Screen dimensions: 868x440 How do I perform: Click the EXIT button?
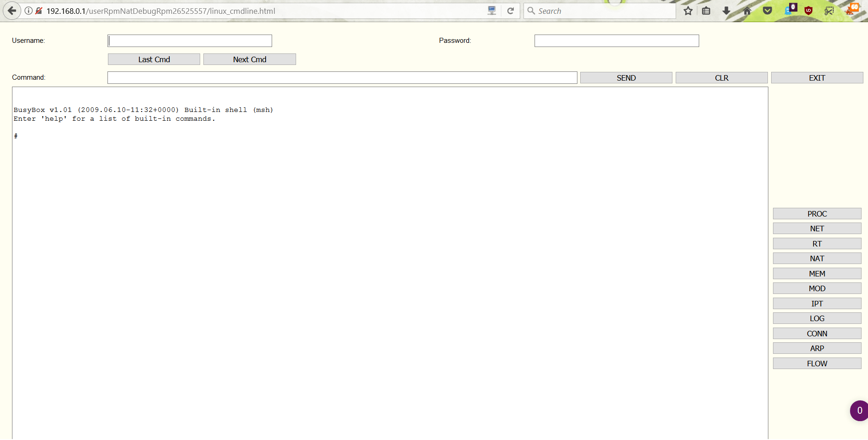(x=817, y=78)
